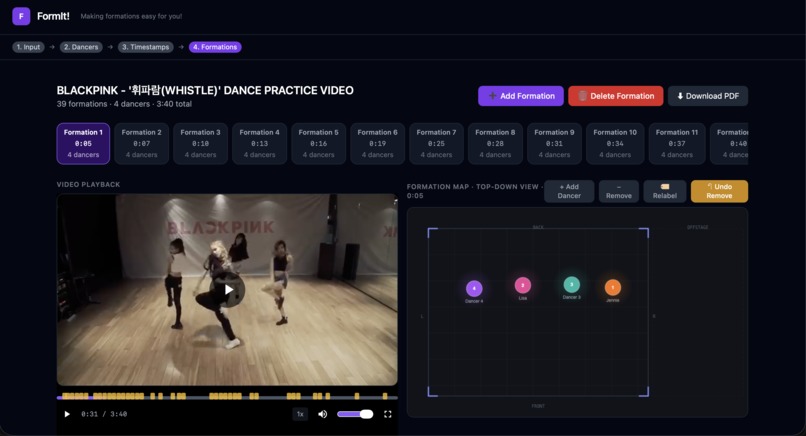Screen dimensions: 806x436
Task: Select the pink Lisa dancer marker
Action: [x=523, y=285]
